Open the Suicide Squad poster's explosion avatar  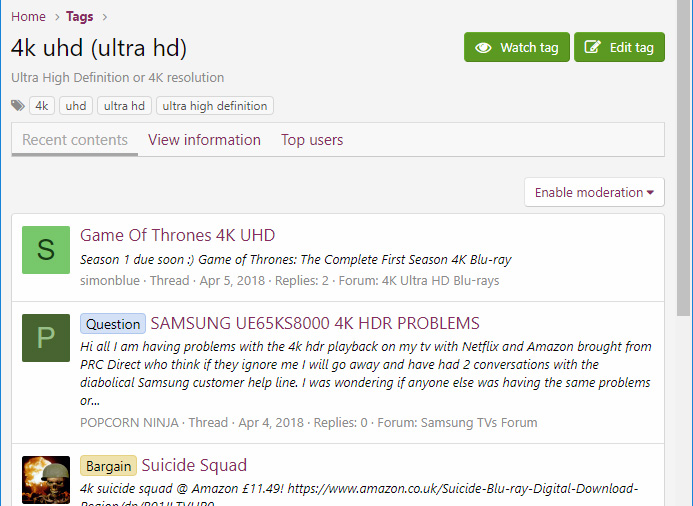coord(46,480)
